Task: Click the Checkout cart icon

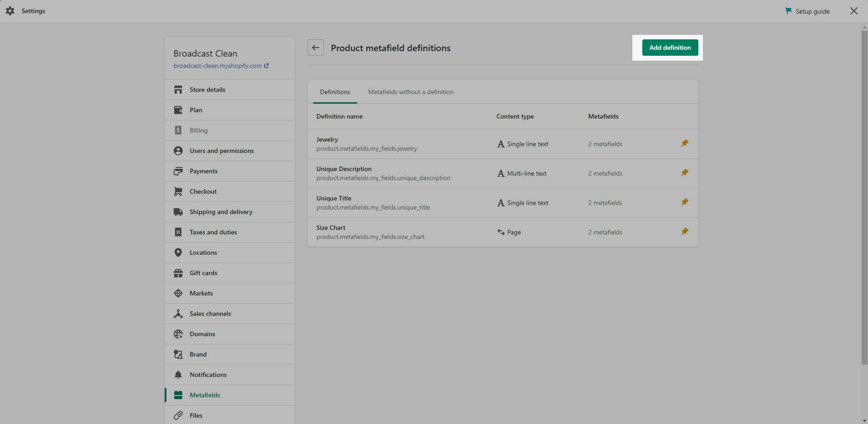Action: (x=178, y=191)
